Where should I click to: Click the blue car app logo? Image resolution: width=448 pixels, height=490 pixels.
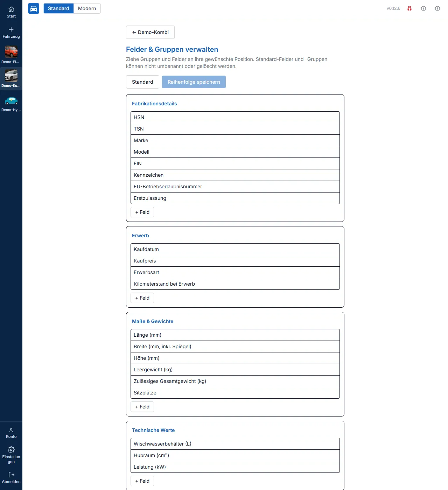tap(34, 8)
